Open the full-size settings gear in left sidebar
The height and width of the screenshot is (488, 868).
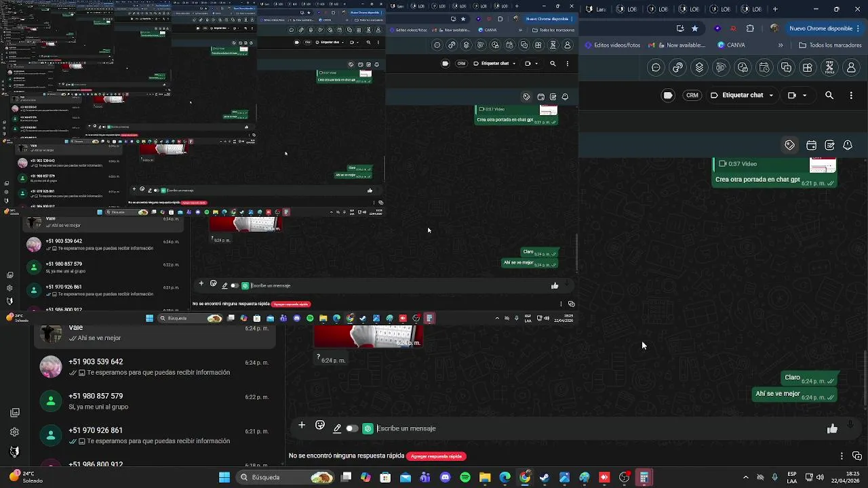(14, 432)
